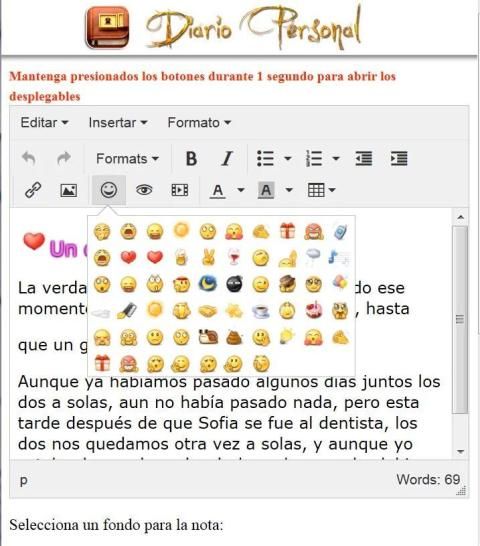Toggle italic formatting
The image size is (480, 546).
[x=227, y=158]
